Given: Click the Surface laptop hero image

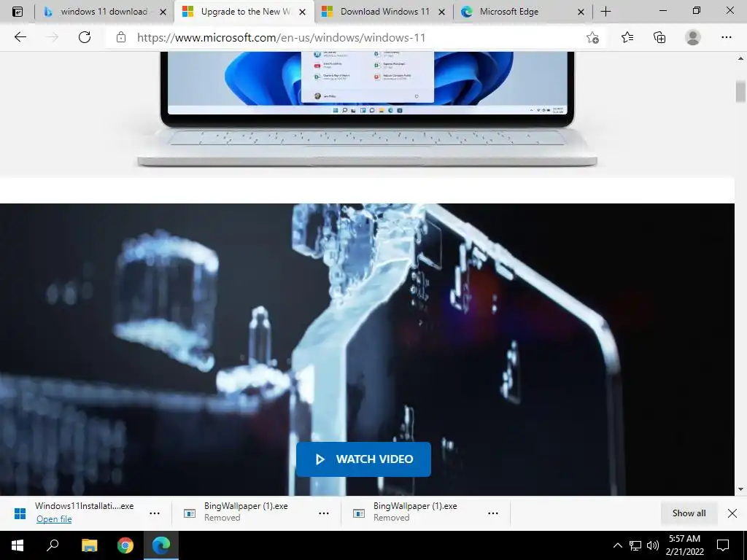Looking at the screenshot, I should coord(367,109).
